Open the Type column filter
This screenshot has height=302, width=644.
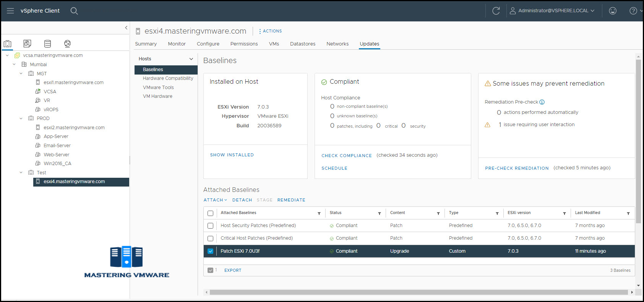(497, 213)
